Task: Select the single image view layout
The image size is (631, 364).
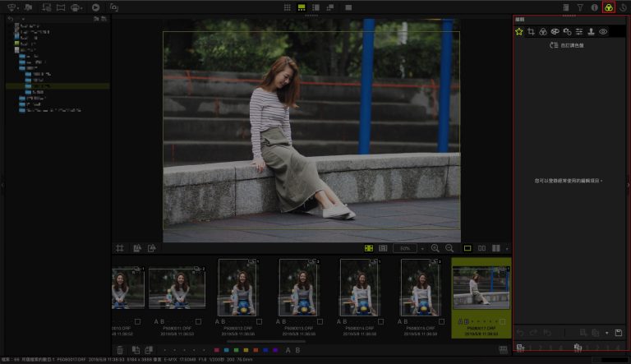Action: 468,248
